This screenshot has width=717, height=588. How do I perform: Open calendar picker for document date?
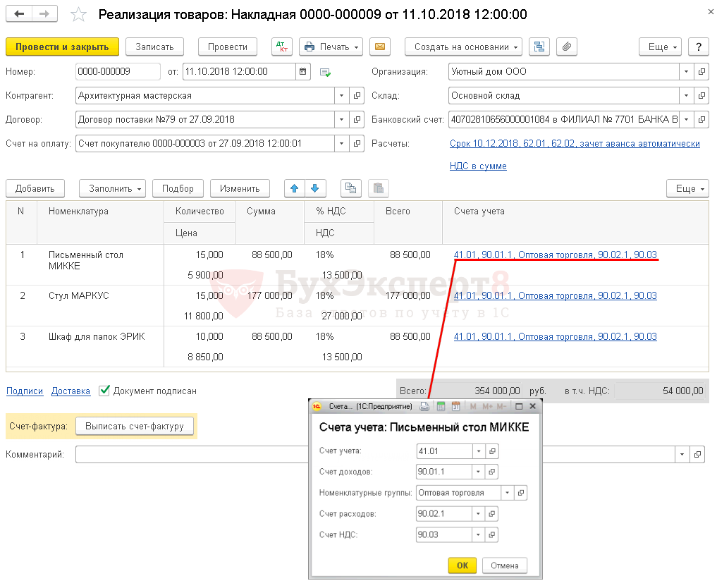click(303, 72)
